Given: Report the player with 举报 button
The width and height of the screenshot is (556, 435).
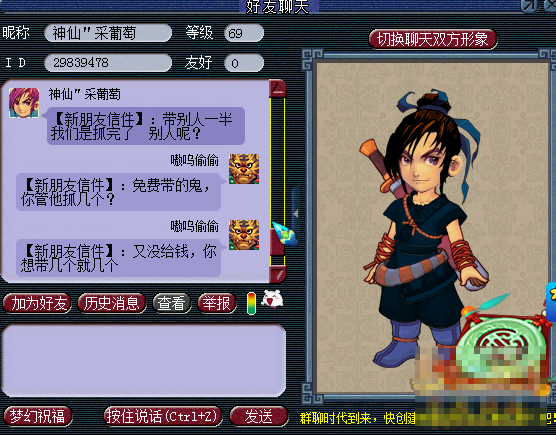Looking at the screenshot, I should click(x=217, y=303).
